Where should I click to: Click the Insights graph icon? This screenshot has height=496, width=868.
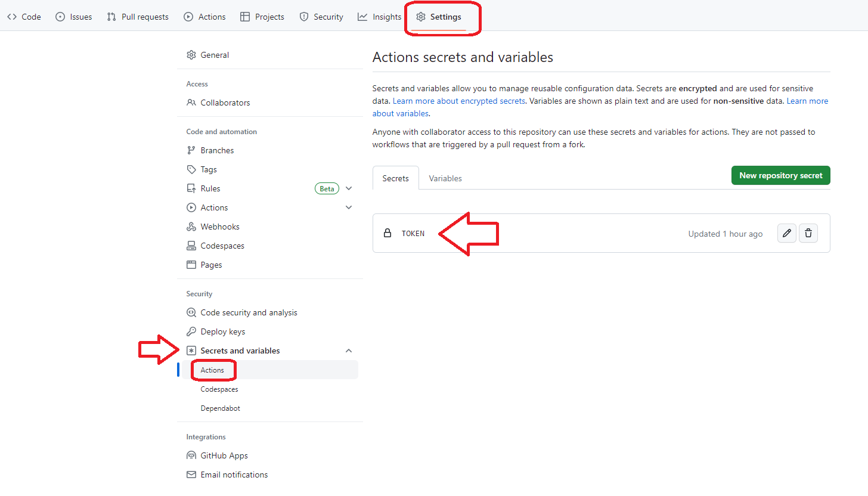362,17
